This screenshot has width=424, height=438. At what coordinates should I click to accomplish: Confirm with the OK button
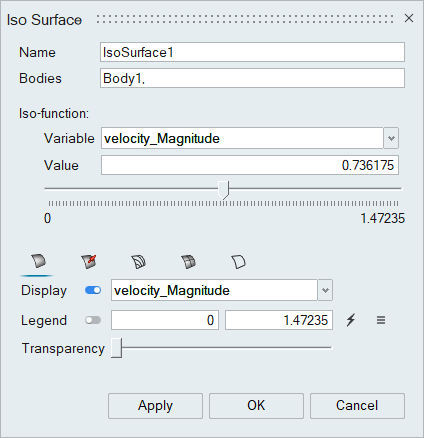[256, 406]
